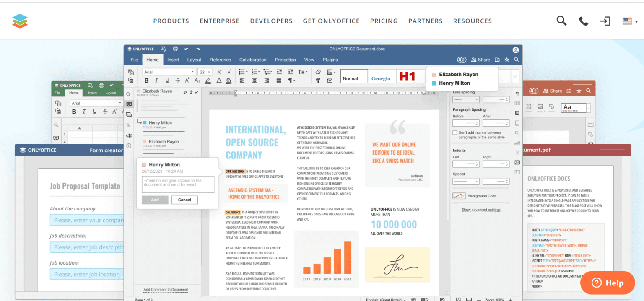The image size is (644, 301).
Task: Open the Arial font family dropdown
Action: coord(169,71)
